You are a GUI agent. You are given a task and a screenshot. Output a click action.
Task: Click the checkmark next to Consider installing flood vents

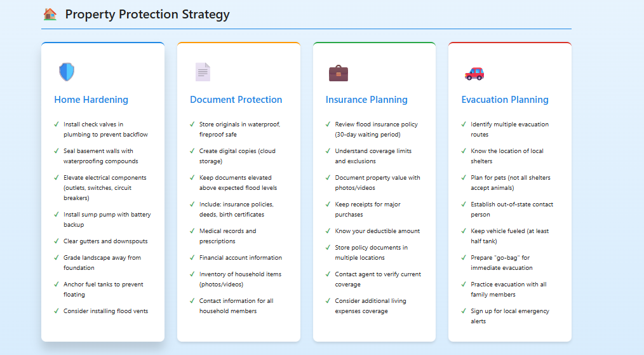point(57,311)
